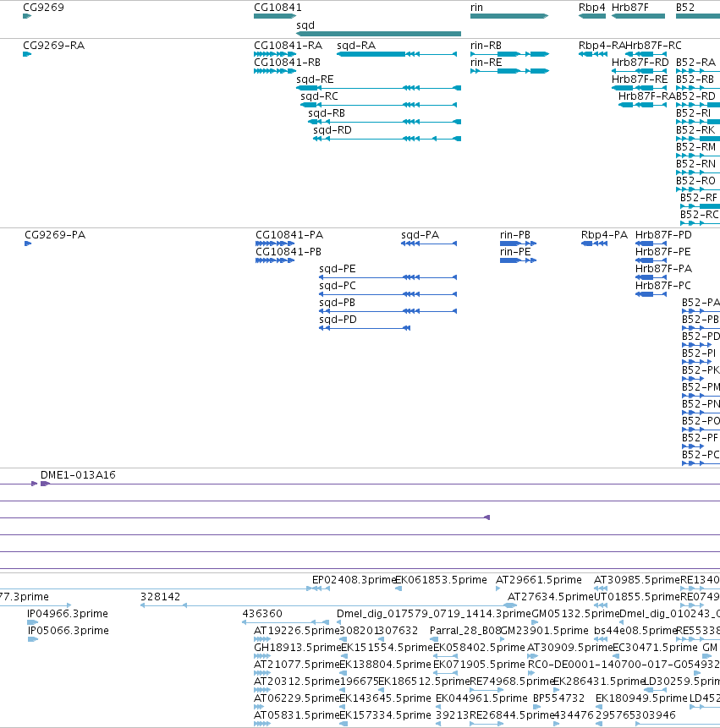Screen dimensions: 720x728
Task: Click the AT06229.5prime EST label
Action: 297,698
